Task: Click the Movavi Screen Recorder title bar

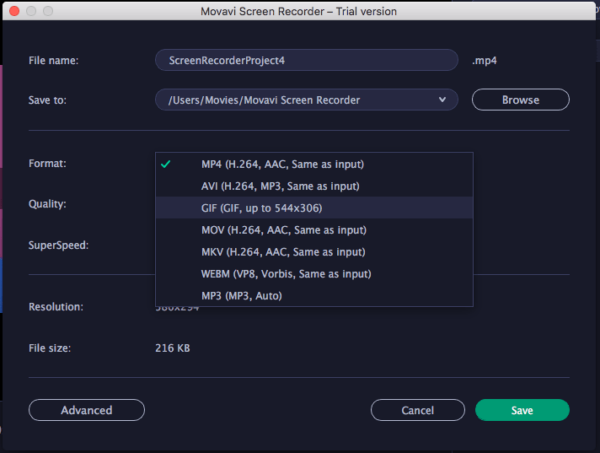Action: 300,10
